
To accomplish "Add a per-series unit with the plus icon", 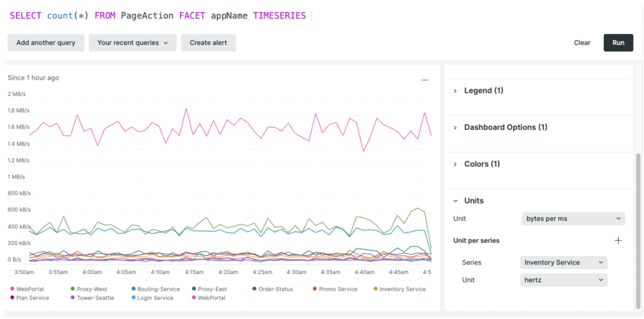I will [618, 240].
